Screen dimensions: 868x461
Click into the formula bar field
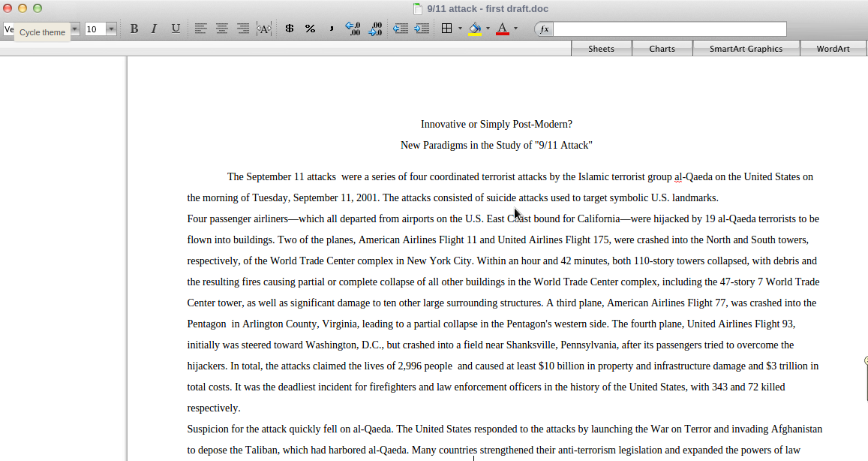coord(669,29)
